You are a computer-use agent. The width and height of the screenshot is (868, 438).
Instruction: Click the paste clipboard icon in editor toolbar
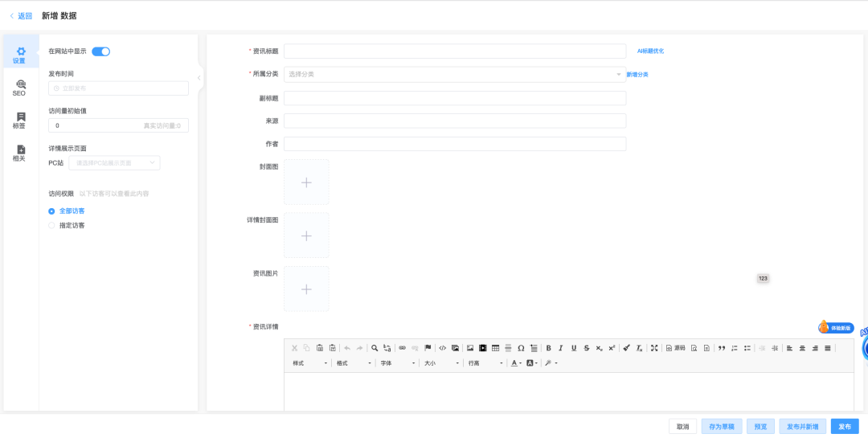[x=320, y=348]
